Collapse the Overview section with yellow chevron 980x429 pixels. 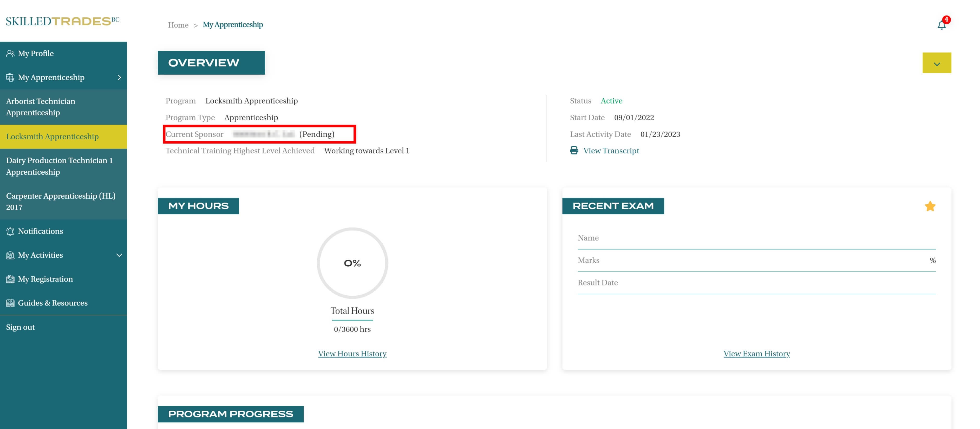point(937,63)
